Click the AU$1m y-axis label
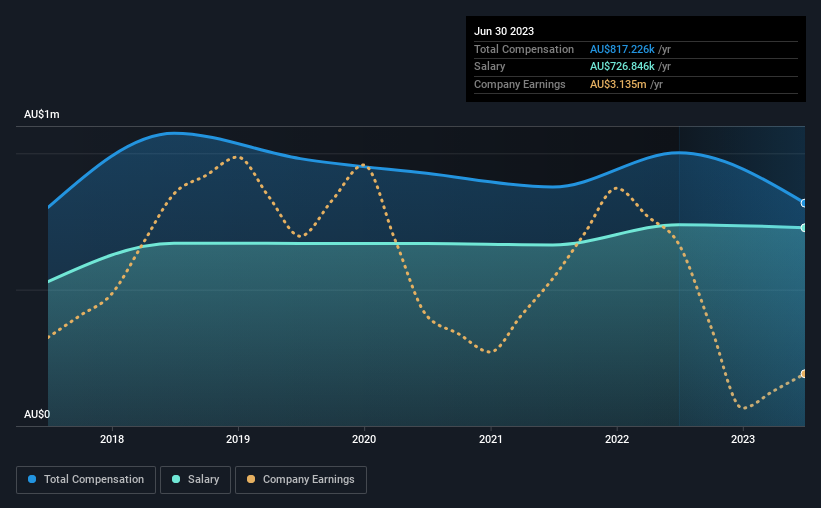This screenshot has height=508, width=821. [x=42, y=114]
